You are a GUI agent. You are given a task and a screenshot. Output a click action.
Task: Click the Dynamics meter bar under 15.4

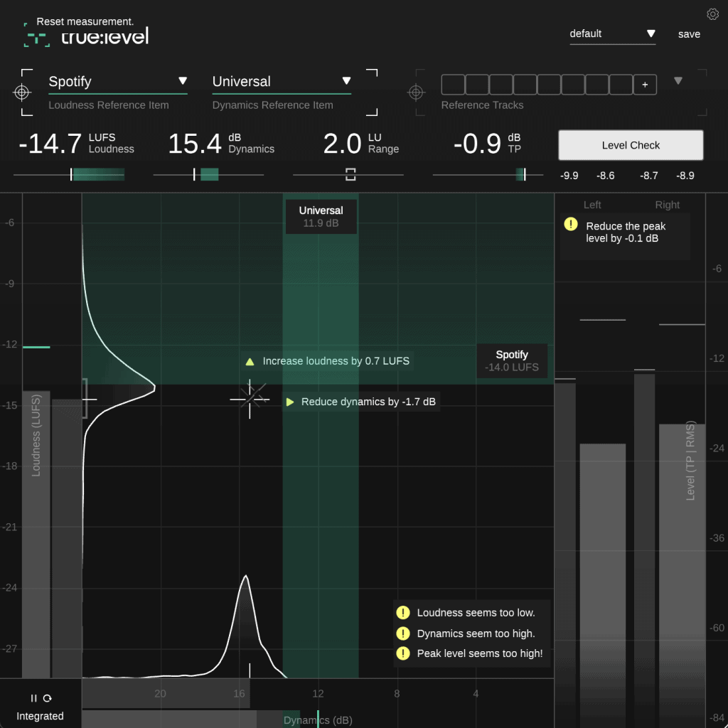coord(208,175)
